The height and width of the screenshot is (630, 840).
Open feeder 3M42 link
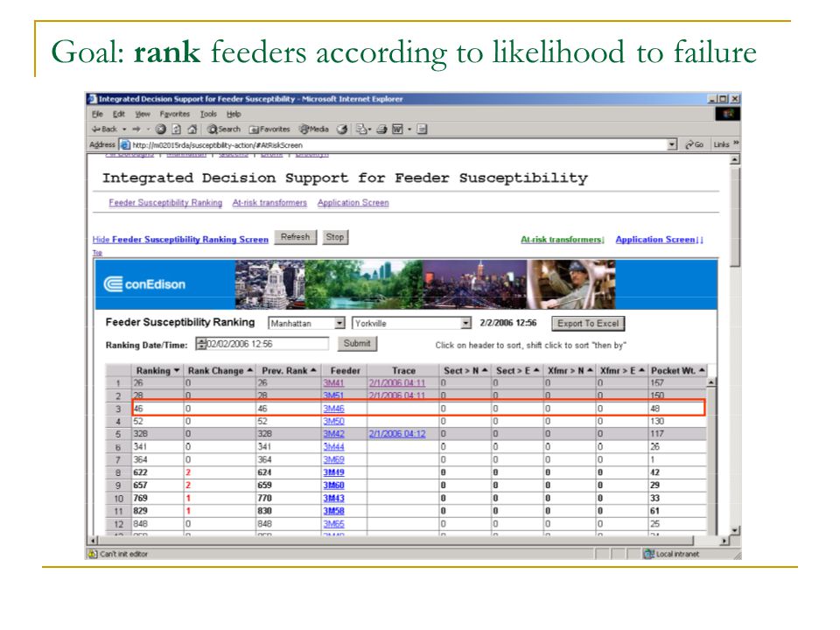[x=333, y=434]
